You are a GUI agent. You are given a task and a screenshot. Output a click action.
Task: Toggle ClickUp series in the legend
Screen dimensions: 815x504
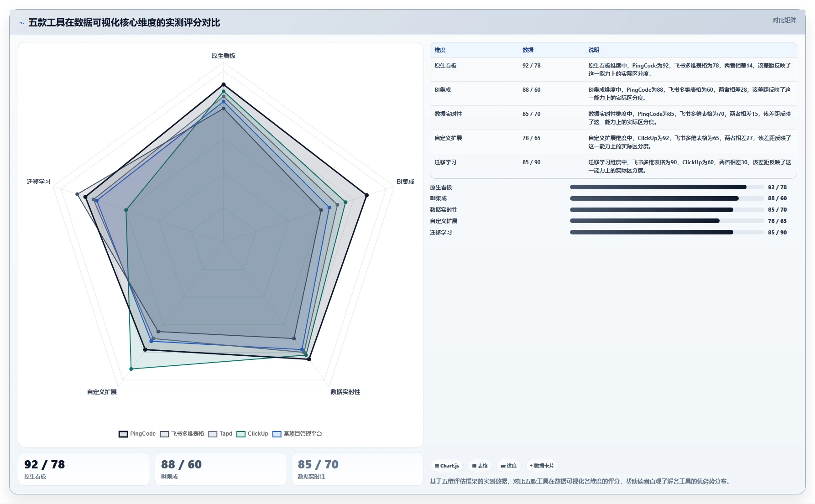252,434
